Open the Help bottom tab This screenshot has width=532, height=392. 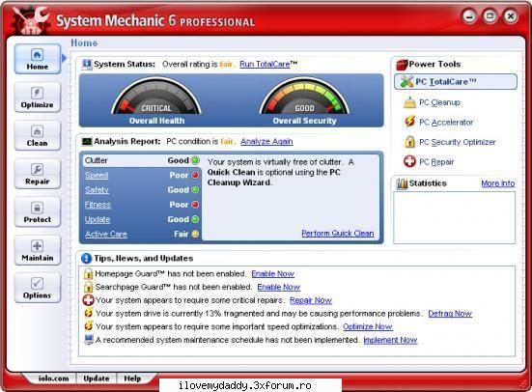tap(132, 378)
